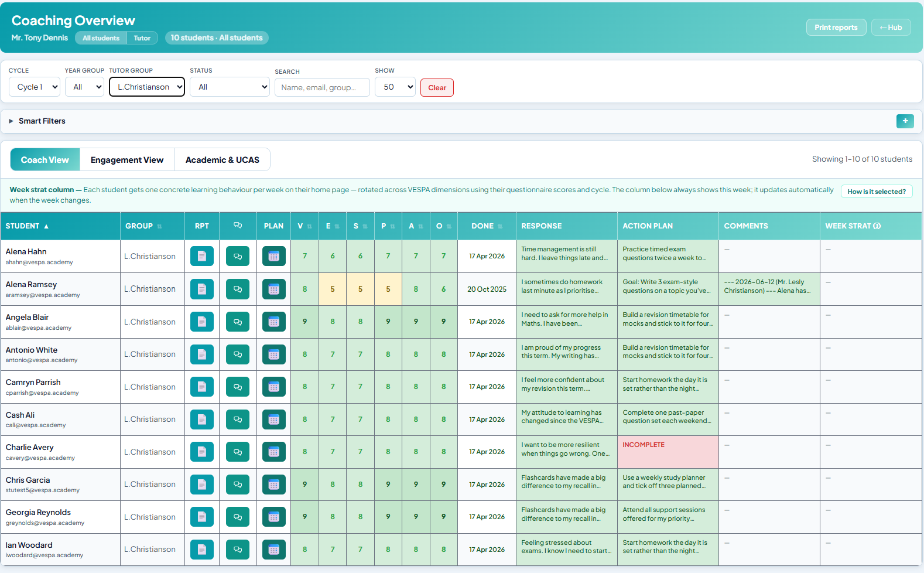Switch to Coach View tab
The width and height of the screenshot is (924, 573).
tap(45, 159)
